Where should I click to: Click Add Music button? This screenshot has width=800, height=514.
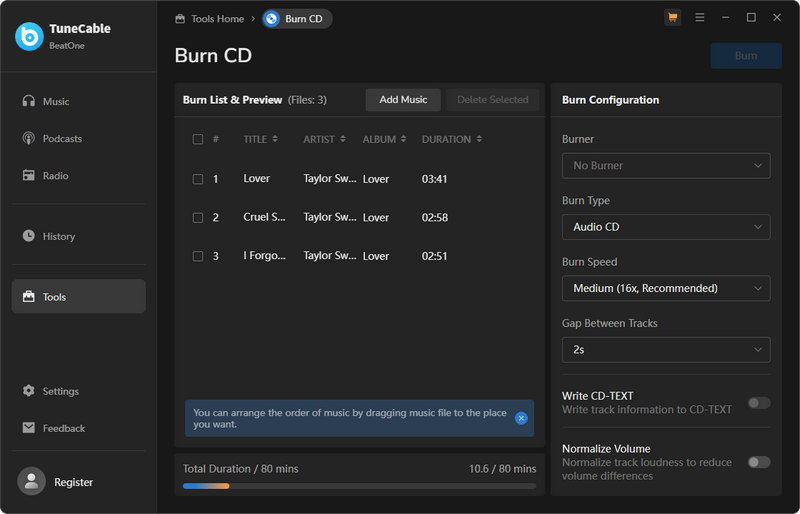click(403, 100)
